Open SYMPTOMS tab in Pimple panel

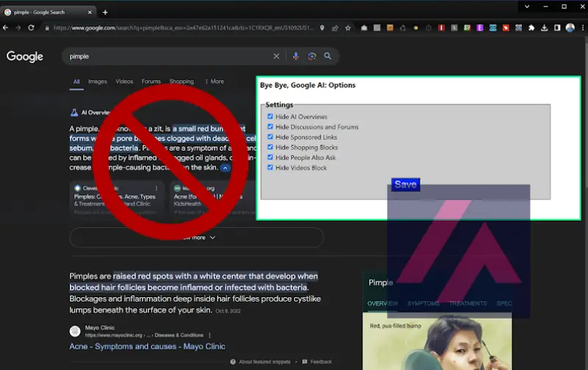[x=423, y=303]
